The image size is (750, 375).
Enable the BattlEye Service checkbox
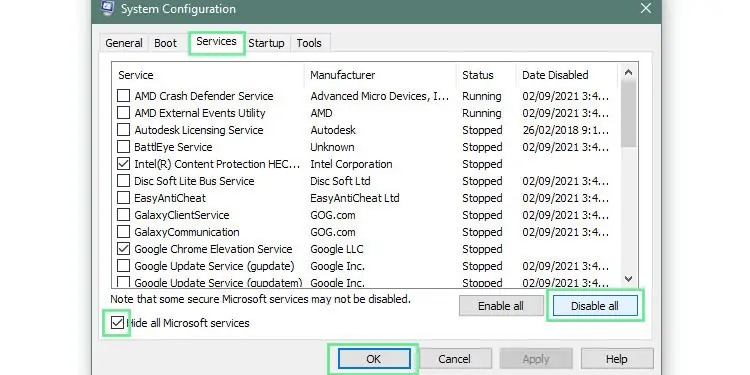click(x=123, y=147)
